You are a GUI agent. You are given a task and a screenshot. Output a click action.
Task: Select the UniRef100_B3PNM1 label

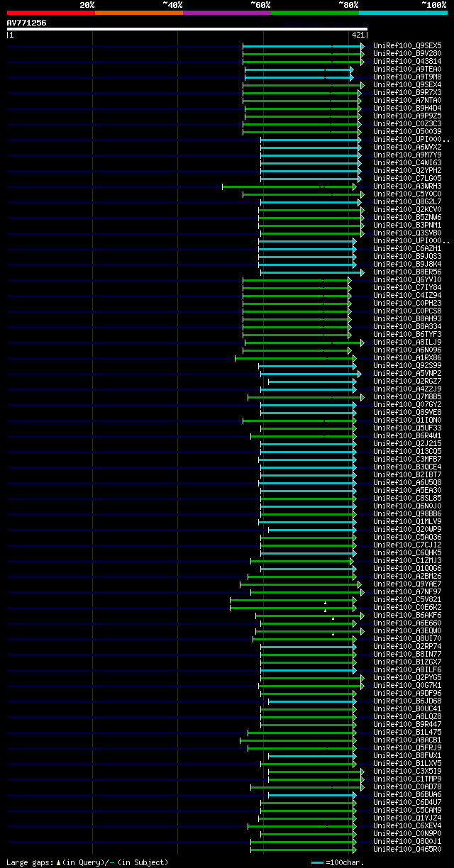pos(407,225)
